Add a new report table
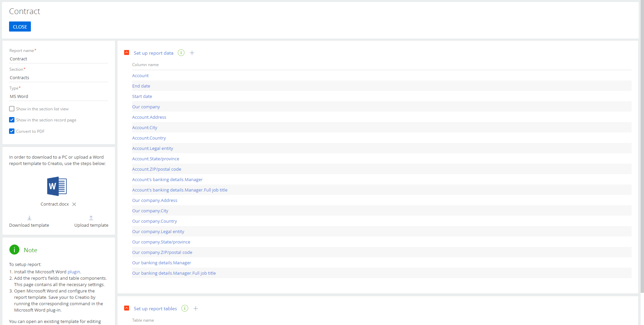This screenshot has width=644, height=325. [x=196, y=308]
